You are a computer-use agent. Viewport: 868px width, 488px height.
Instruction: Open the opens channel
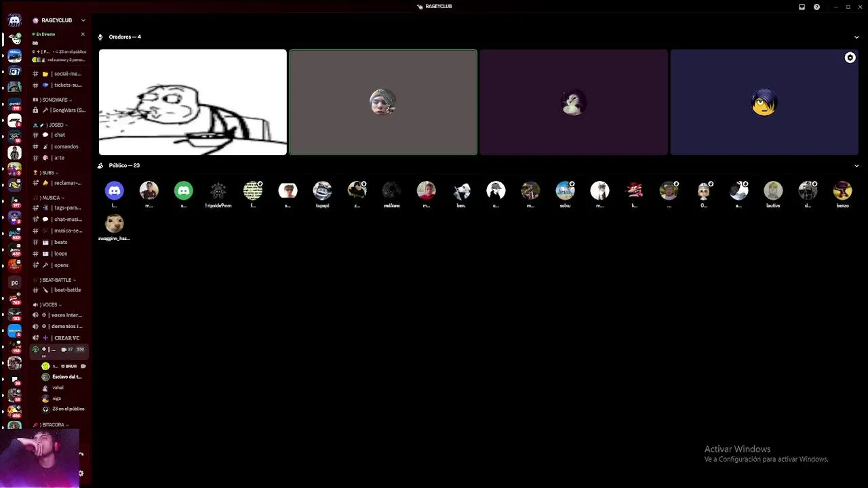(59, 265)
